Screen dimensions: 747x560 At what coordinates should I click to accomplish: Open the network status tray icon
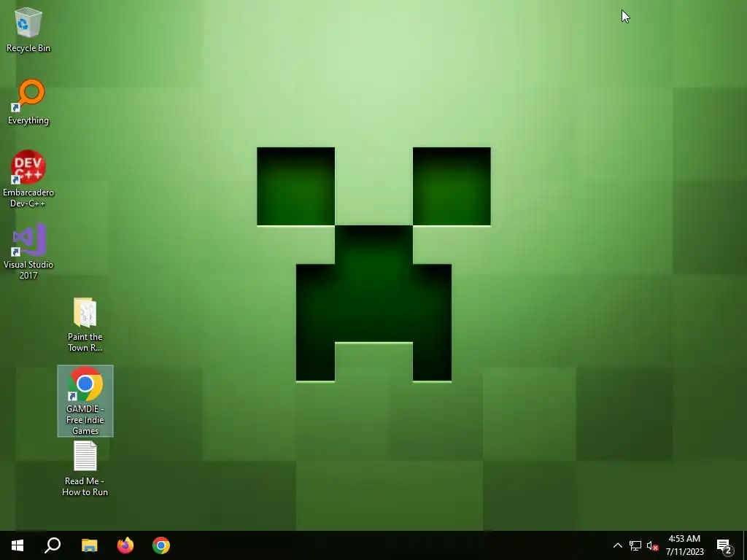tap(635, 545)
